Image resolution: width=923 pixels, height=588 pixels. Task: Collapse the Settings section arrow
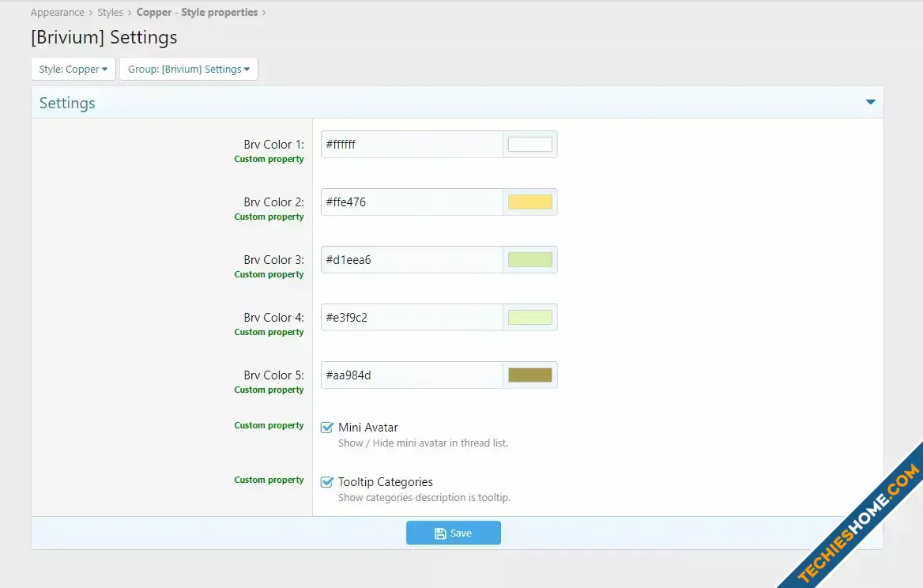pyautogui.click(x=871, y=103)
